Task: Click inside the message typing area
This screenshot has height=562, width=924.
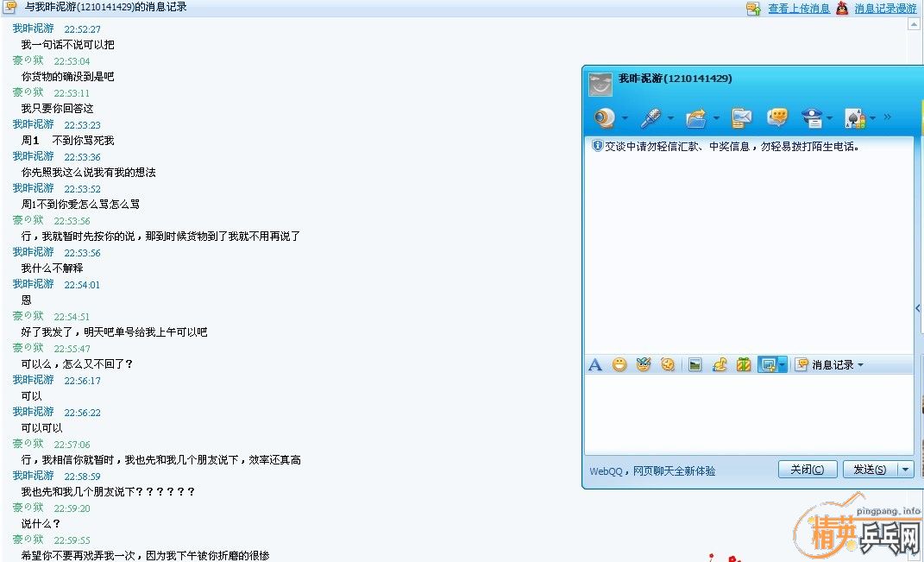Action: 748,414
